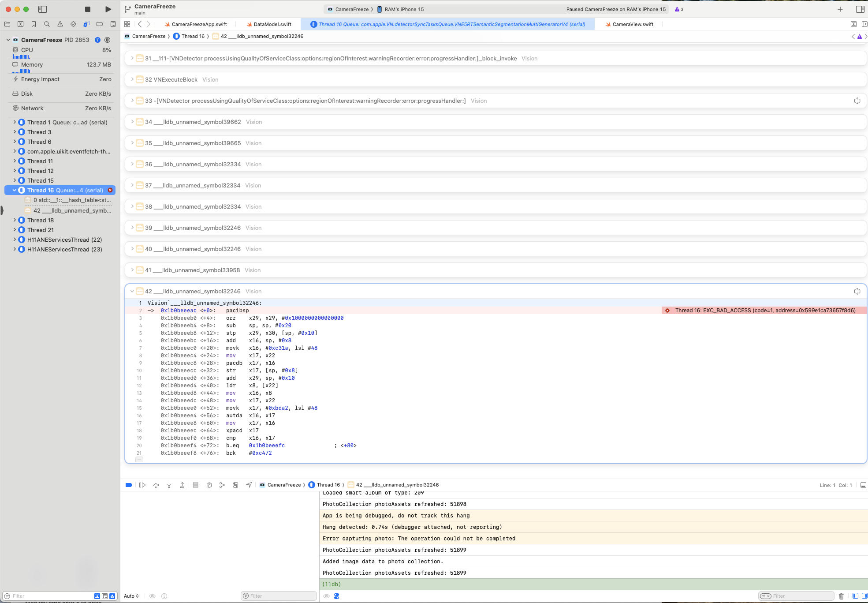Screen dimensions: 868x603
Task: Hide the debug area
Action: click(x=863, y=485)
